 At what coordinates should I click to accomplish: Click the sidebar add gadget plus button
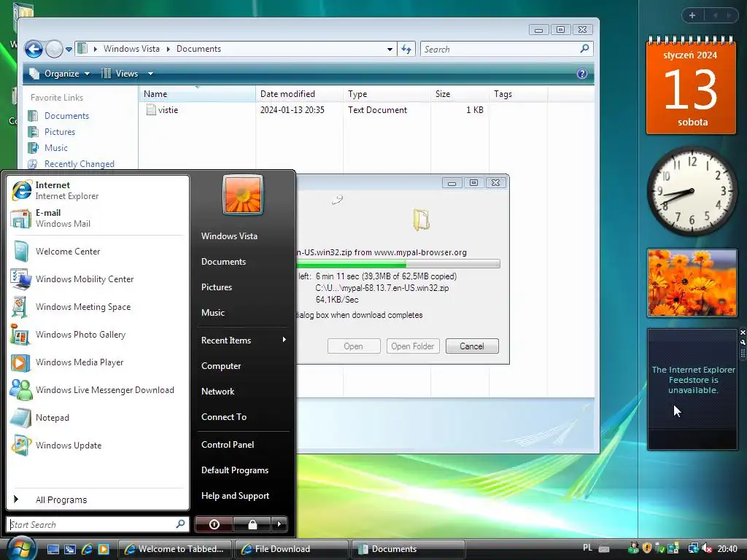coord(692,15)
